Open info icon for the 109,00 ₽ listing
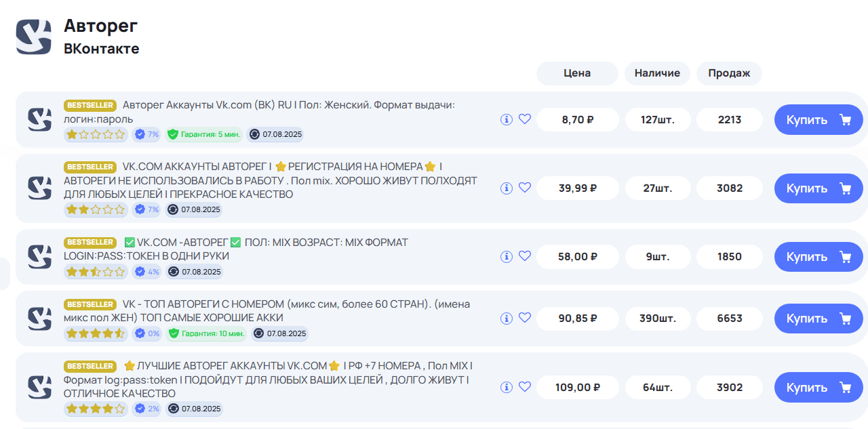Image resolution: width=868 pixels, height=429 pixels. coord(506,387)
